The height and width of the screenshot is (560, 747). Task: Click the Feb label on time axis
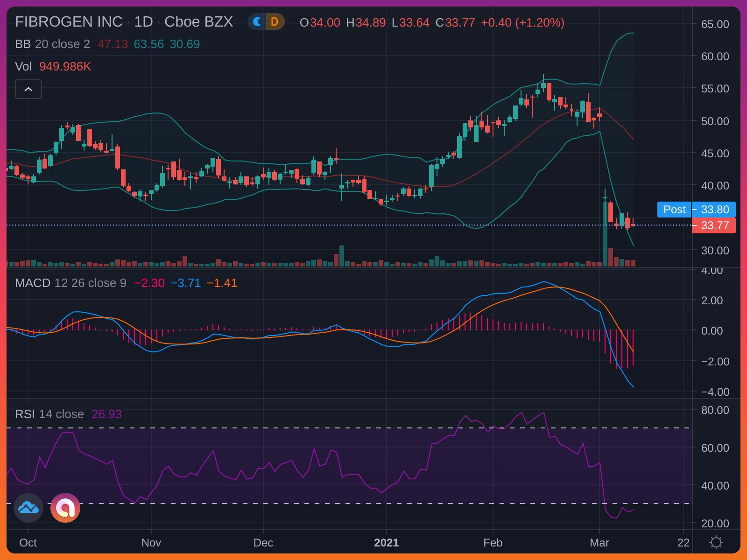coord(493,543)
